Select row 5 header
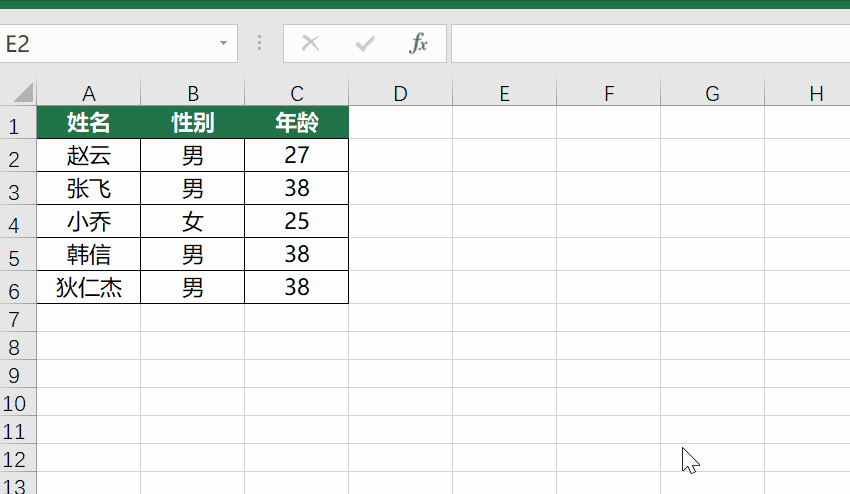 [x=18, y=255]
